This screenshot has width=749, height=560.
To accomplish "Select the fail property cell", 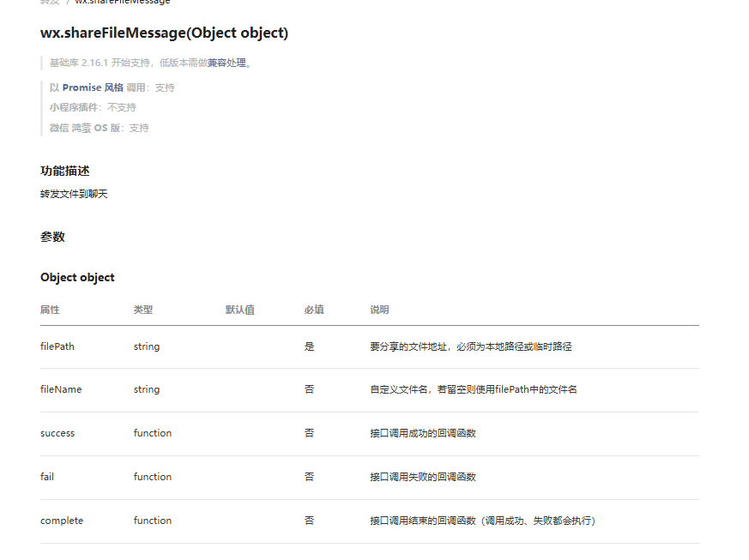I will click(47, 477).
